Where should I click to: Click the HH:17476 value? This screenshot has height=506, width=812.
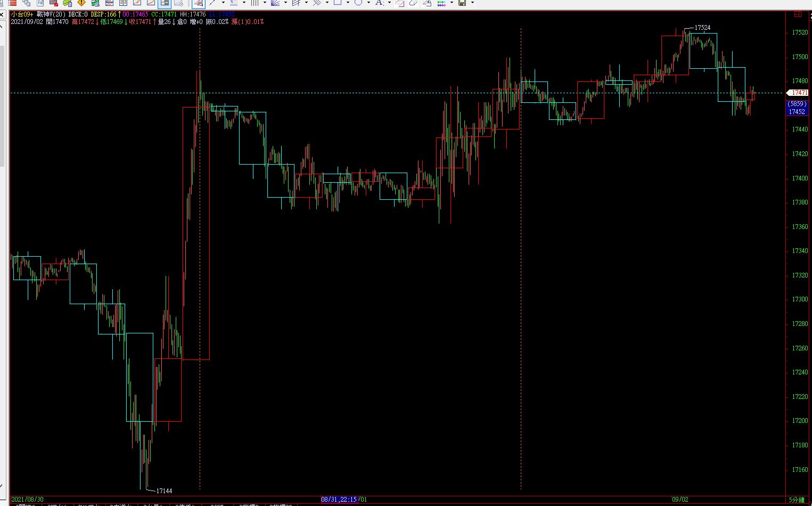(x=193, y=14)
